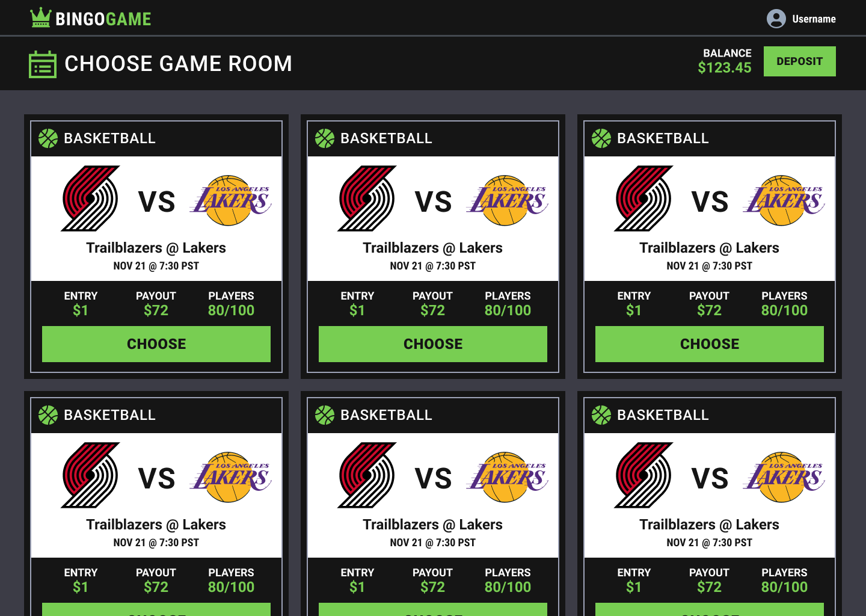This screenshot has width=866, height=616.
Task: Click Trailblazers logo in bottom-right card
Action: (x=644, y=475)
